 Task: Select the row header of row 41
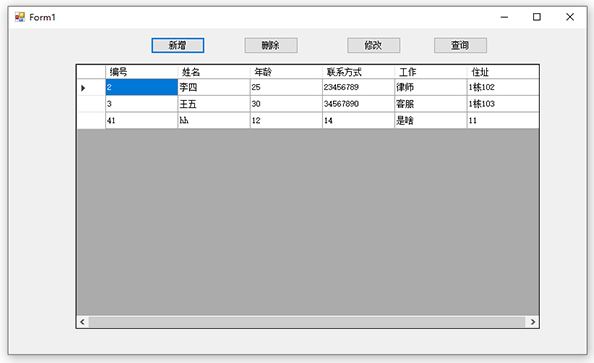pyautogui.click(x=91, y=120)
